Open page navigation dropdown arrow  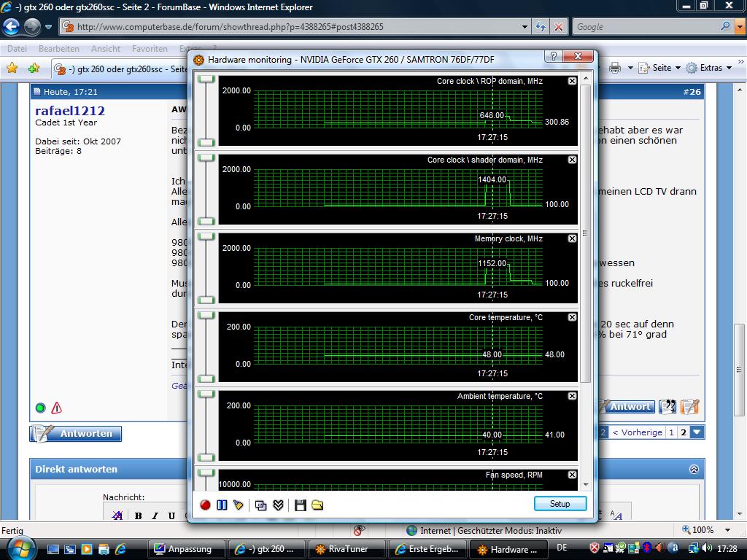697,432
